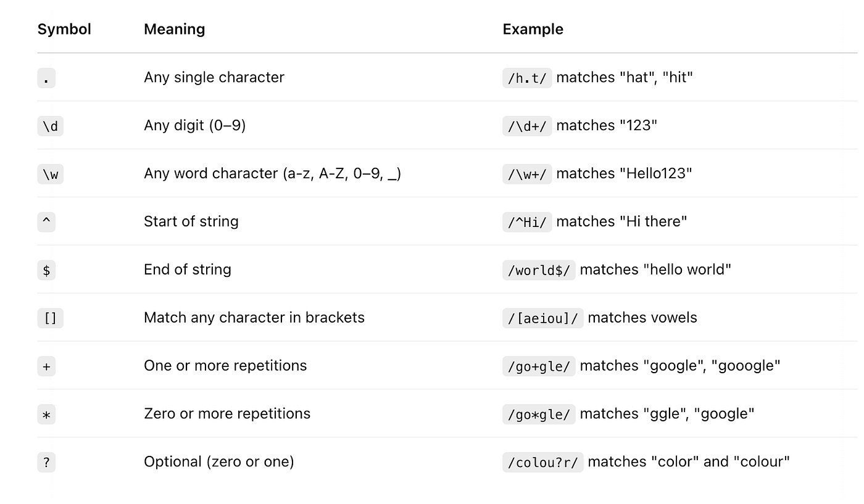Click the asterisk symbol code chip
Screen dimensions: 864x504
pyautogui.click(x=46, y=415)
